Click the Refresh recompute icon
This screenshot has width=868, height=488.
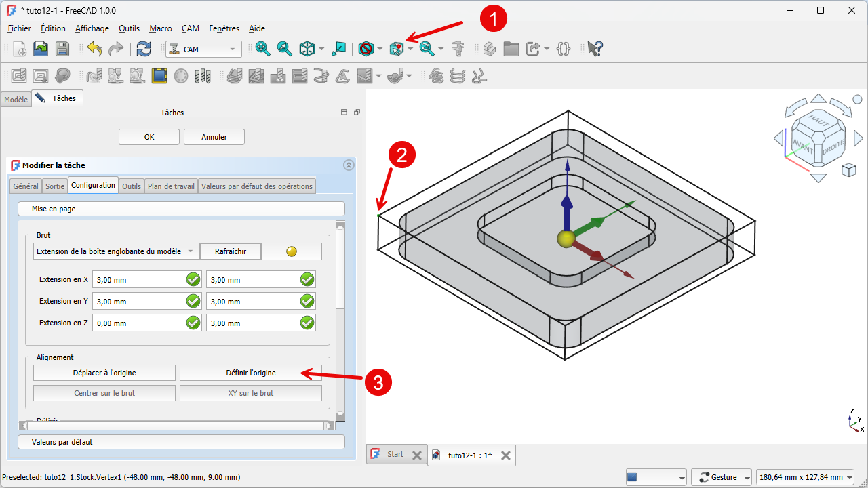144,49
